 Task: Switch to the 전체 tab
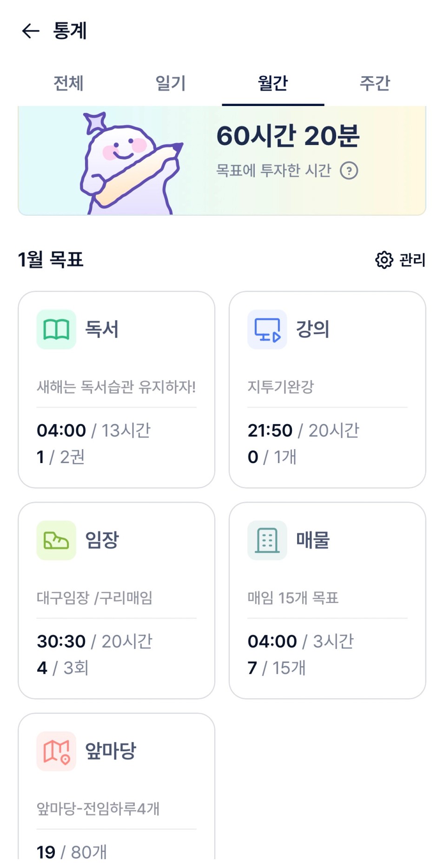point(68,83)
